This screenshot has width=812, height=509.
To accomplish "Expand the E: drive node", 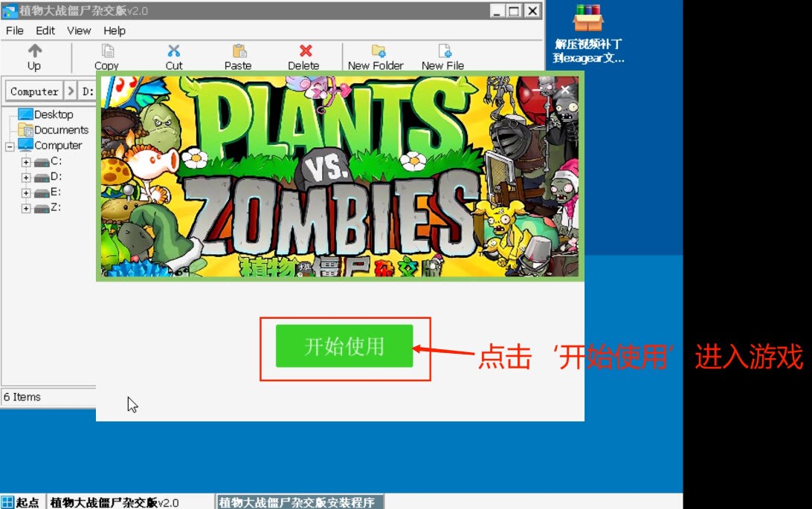I will [x=26, y=193].
